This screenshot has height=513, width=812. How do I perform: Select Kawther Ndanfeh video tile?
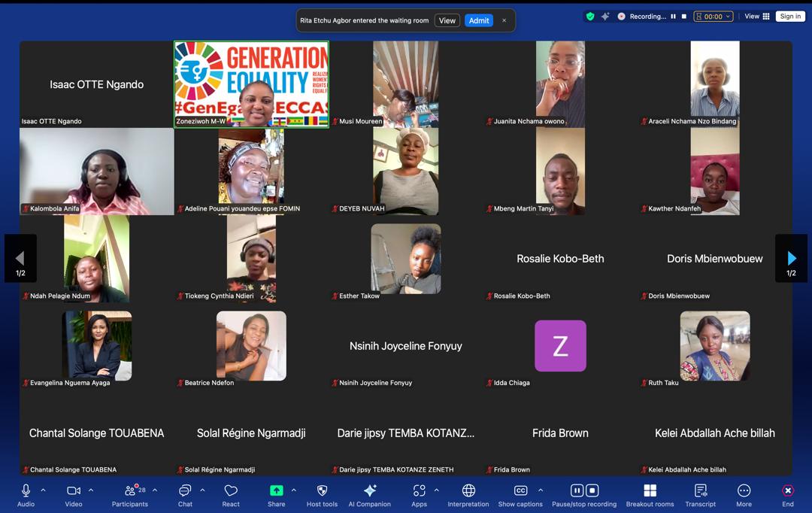tap(715, 172)
